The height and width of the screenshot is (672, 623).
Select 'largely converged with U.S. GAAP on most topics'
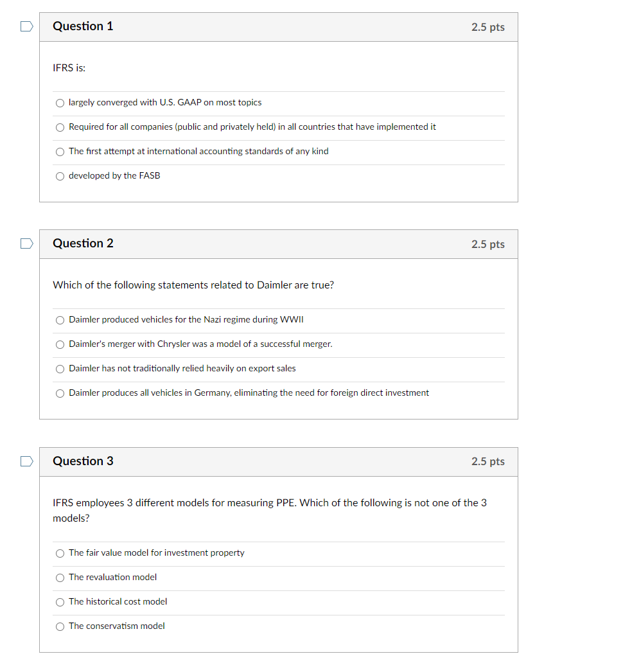[60, 103]
